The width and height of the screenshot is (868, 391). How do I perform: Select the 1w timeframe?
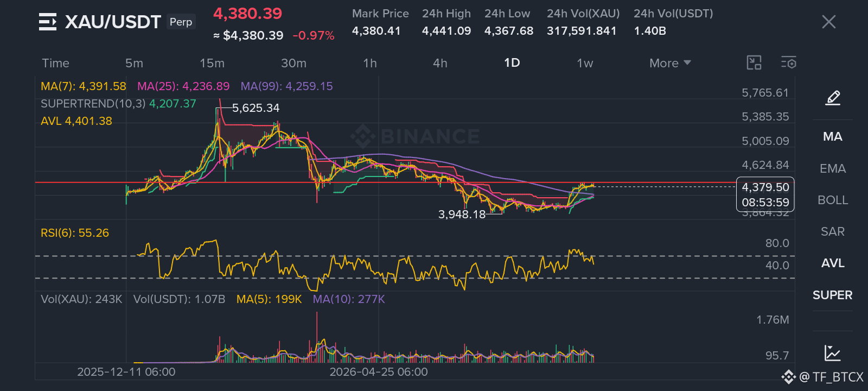coord(585,63)
